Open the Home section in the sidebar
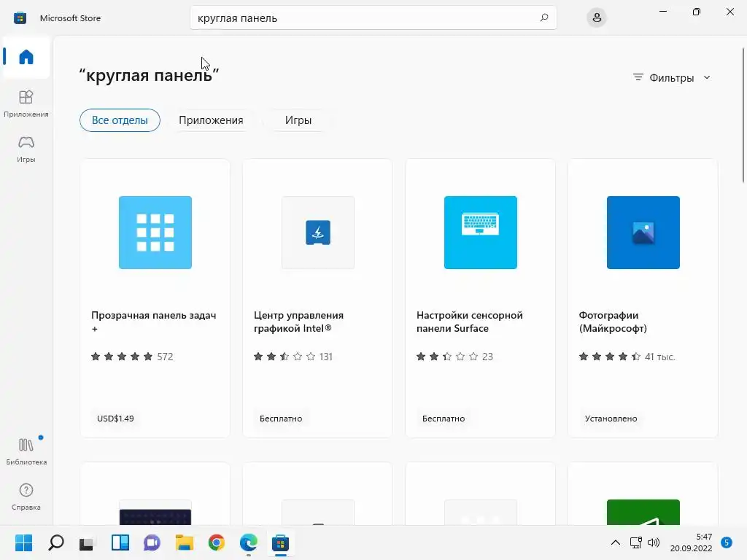The image size is (747, 560). click(26, 57)
